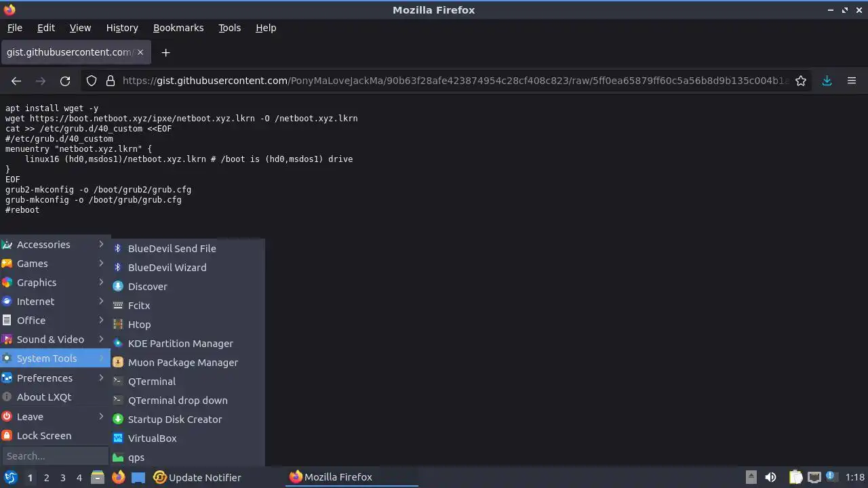Switch to virtual desktop 1
The height and width of the screenshot is (488, 868).
point(30,478)
